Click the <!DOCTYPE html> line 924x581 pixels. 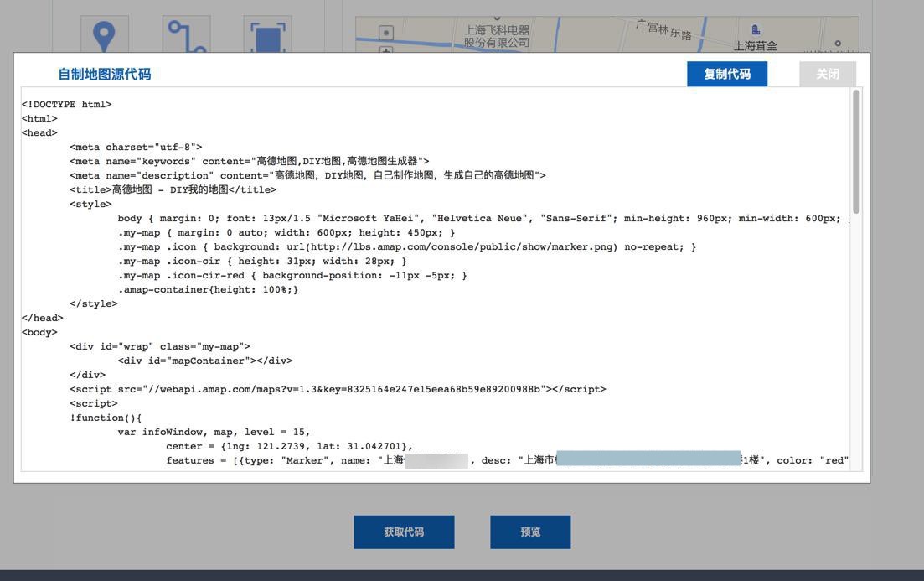pyautogui.click(x=66, y=105)
